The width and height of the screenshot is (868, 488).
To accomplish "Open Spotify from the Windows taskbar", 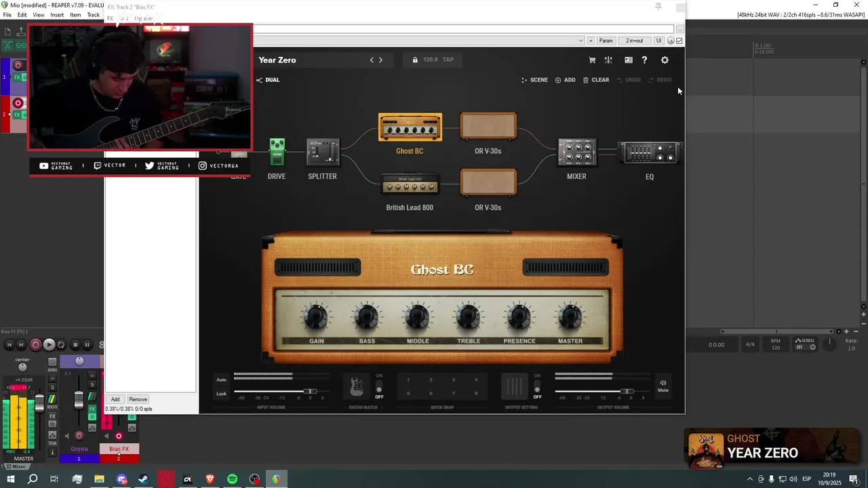I will [x=232, y=479].
